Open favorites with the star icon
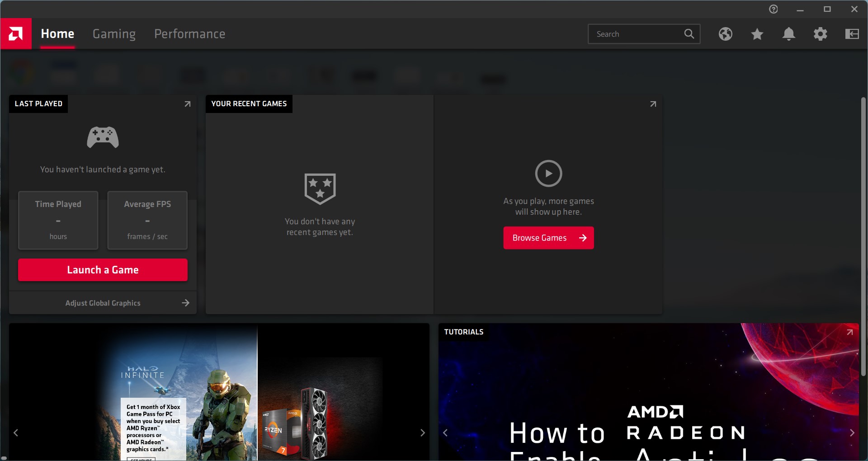Viewport: 868px width, 461px height. [757, 34]
